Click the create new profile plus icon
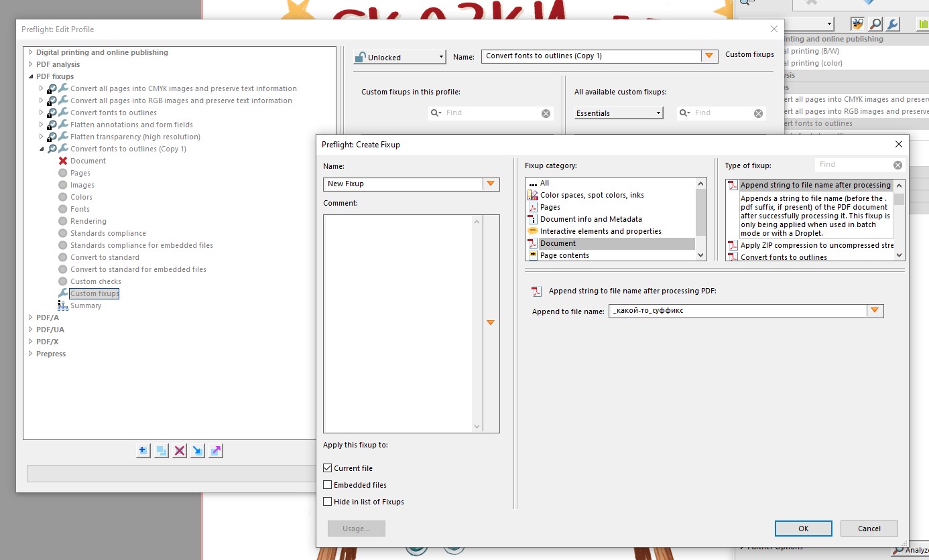 point(143,451)
